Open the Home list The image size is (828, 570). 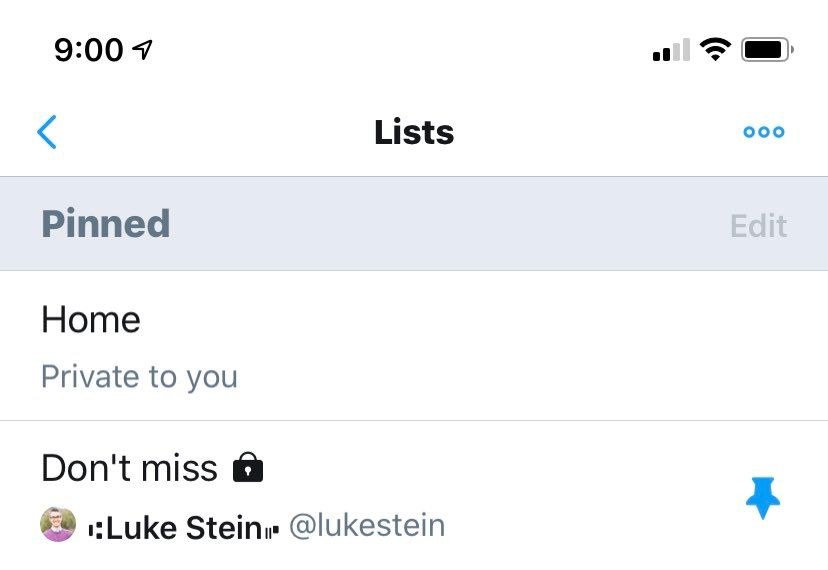point(91,320)
